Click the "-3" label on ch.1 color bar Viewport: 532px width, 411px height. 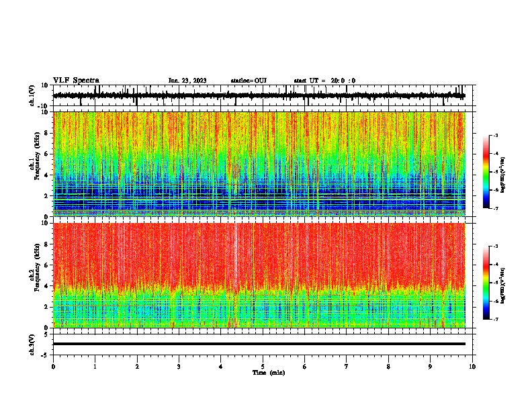pos(496,135)
